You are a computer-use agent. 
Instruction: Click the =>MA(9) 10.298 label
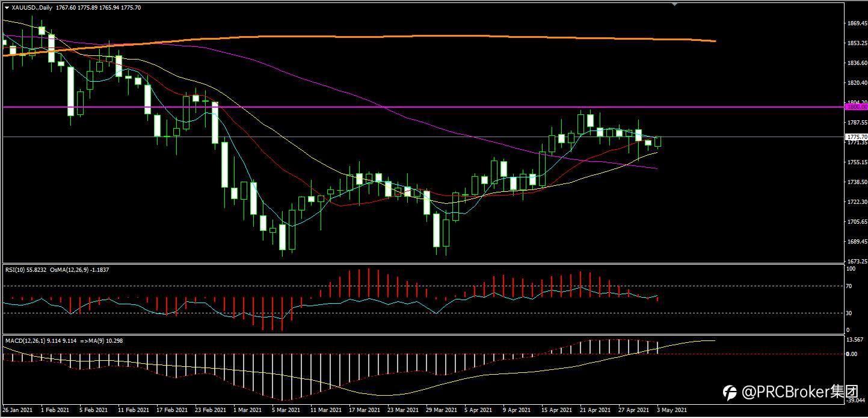tap(102, 341)
